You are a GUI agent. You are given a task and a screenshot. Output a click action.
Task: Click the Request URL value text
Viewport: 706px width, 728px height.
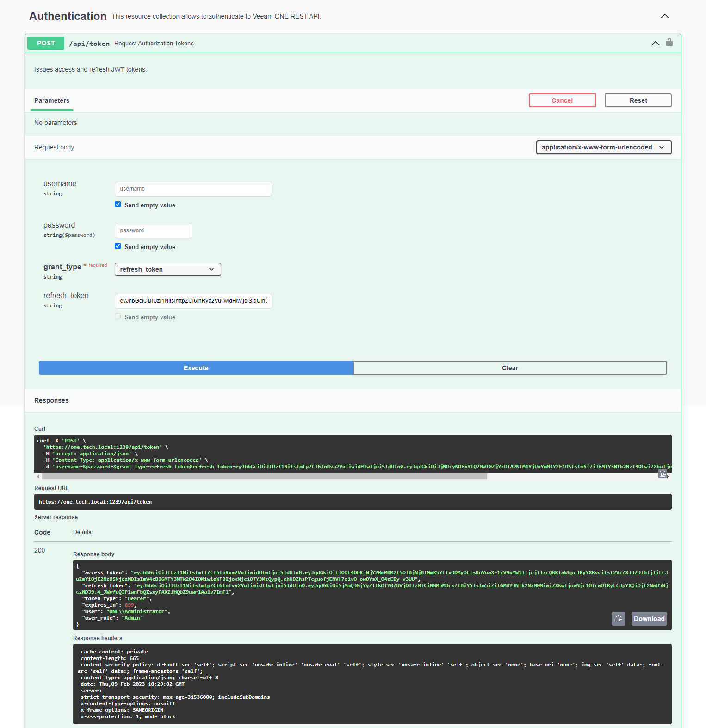95,502
